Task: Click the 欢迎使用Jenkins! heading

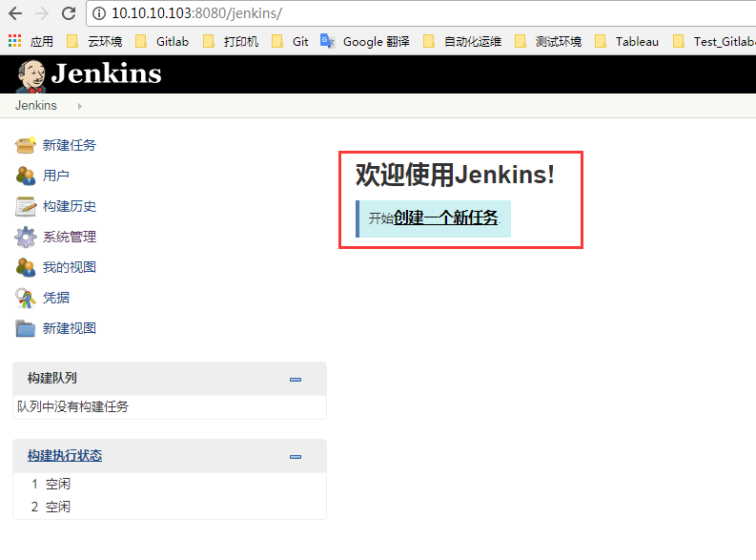Action: click(455, 175)
